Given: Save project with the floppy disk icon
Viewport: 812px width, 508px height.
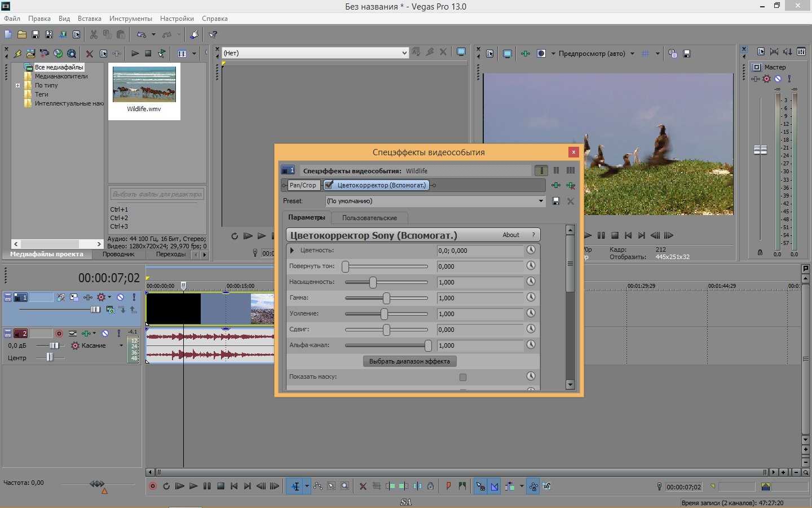Looking at the screenshot, I should 36,34.
